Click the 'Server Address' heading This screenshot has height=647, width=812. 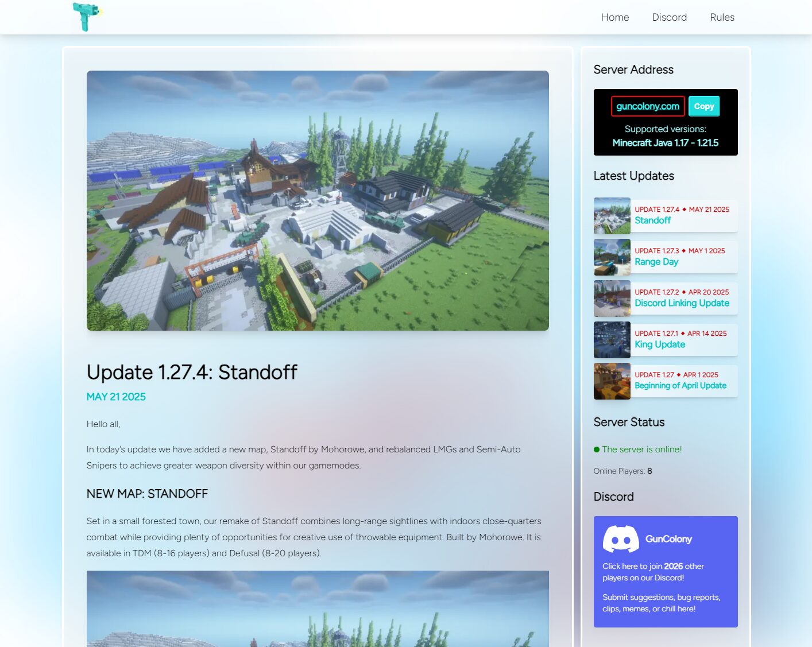pyautogui.click(x=633, y=69)
